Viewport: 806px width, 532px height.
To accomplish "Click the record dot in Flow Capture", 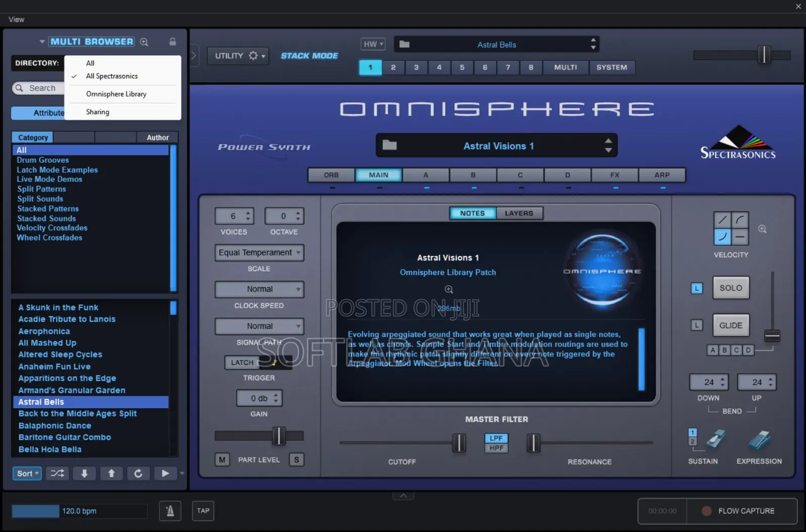I will (707, 511).
